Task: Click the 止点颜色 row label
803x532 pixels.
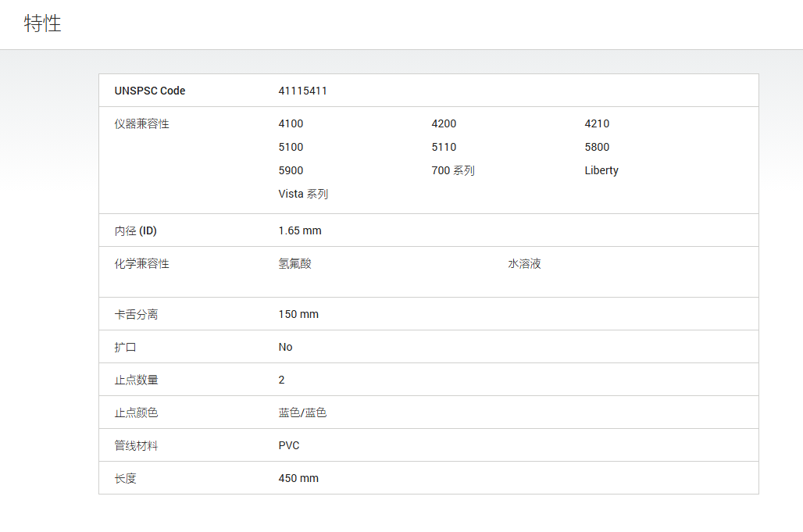Action: [136, 412]
